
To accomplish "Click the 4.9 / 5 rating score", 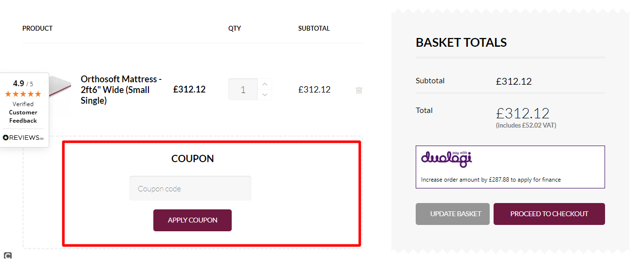I will pos(23,83).
